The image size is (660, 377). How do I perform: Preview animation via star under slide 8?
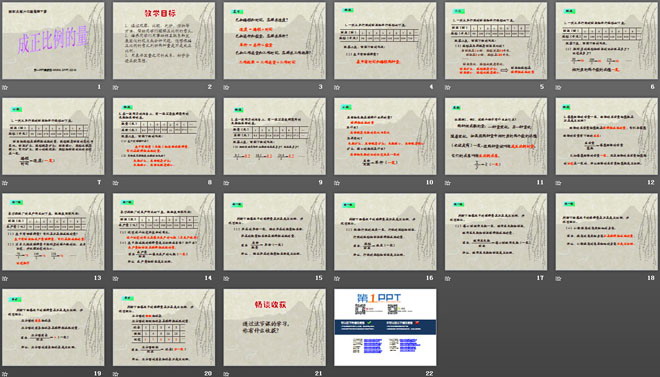pos(116,183)
